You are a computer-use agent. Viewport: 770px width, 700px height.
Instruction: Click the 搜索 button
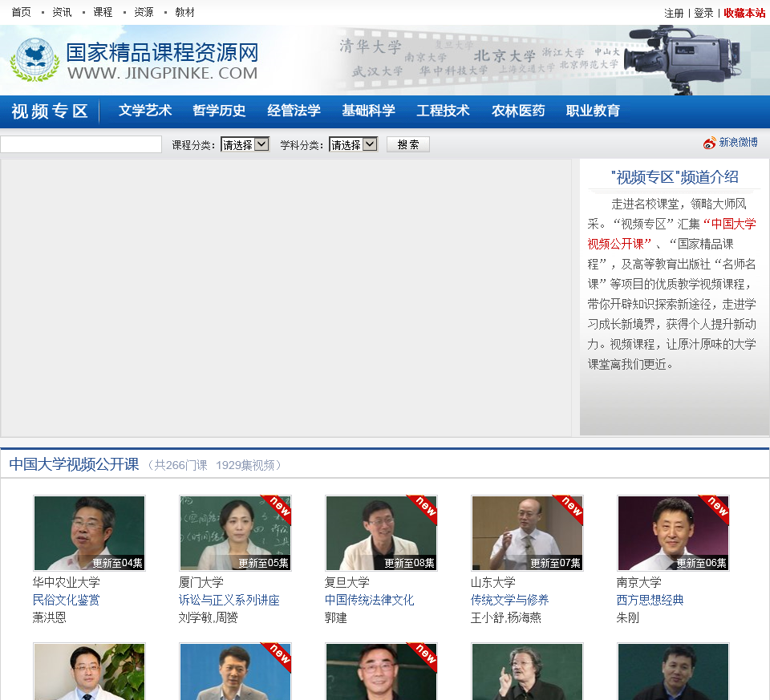pyautogui.click(x=408, y=144)
